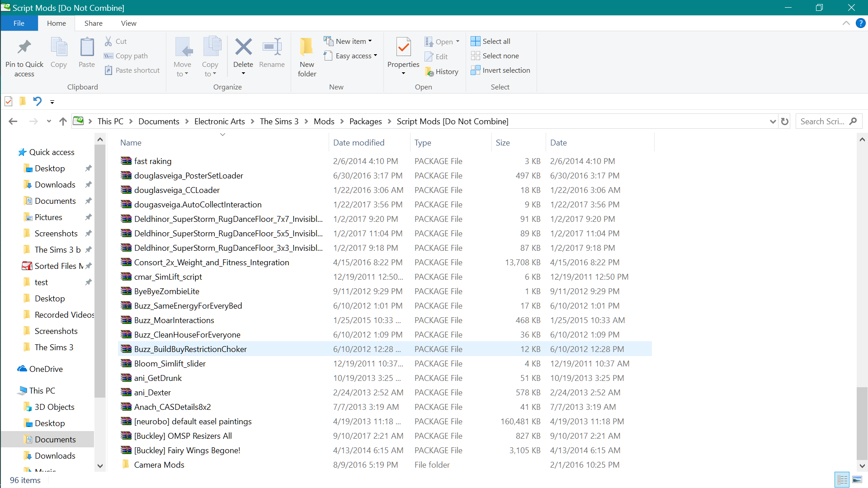
Task: Click the Properties checkmark icon
Action: (403, 47)
